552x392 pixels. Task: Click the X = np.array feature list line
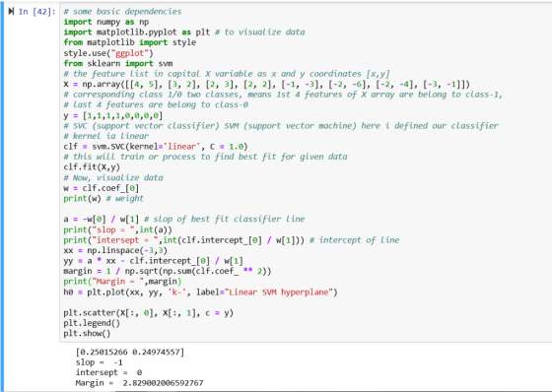click(x=266, y=84)
